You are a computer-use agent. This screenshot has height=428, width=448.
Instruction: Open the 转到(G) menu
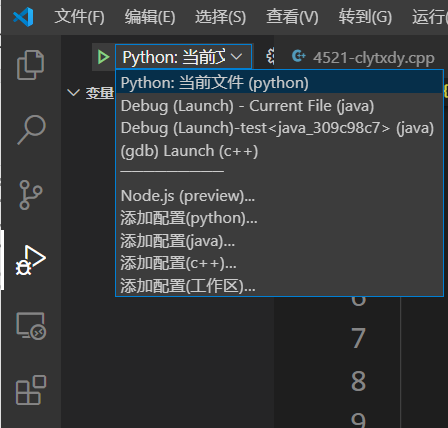tap(365, 17)
